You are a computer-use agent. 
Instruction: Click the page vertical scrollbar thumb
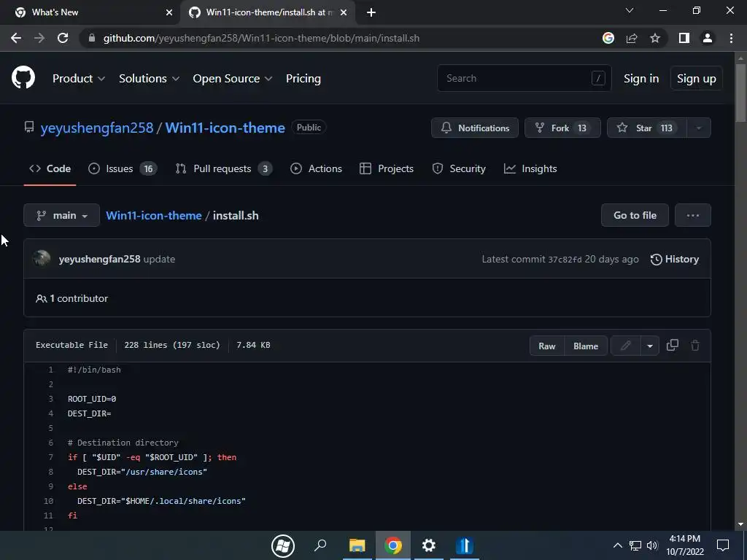(740, 91)
